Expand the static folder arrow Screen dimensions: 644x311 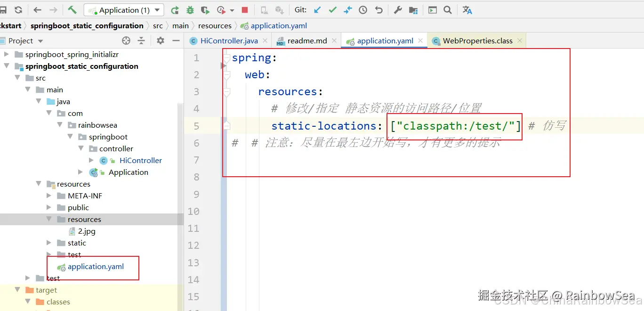[49, 243]
